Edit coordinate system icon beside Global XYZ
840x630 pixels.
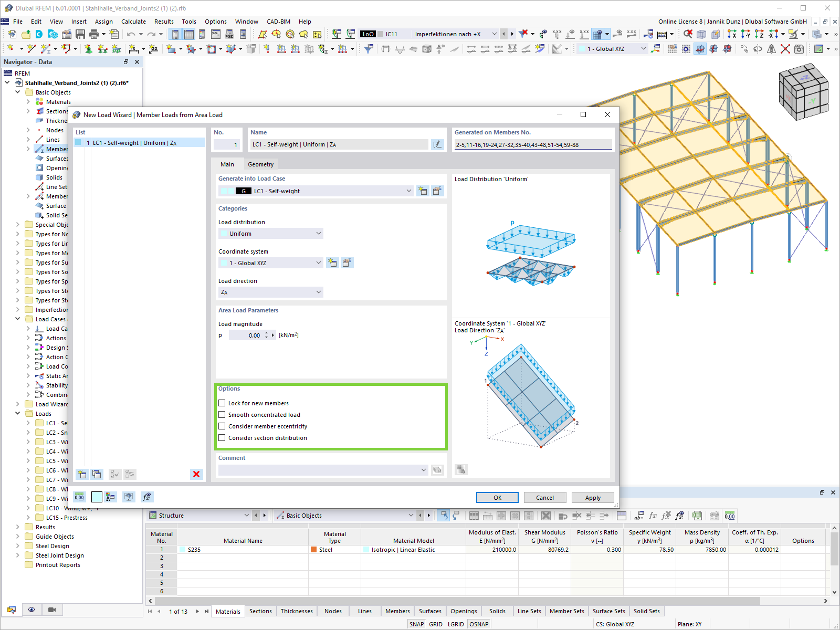pos(346,262)
